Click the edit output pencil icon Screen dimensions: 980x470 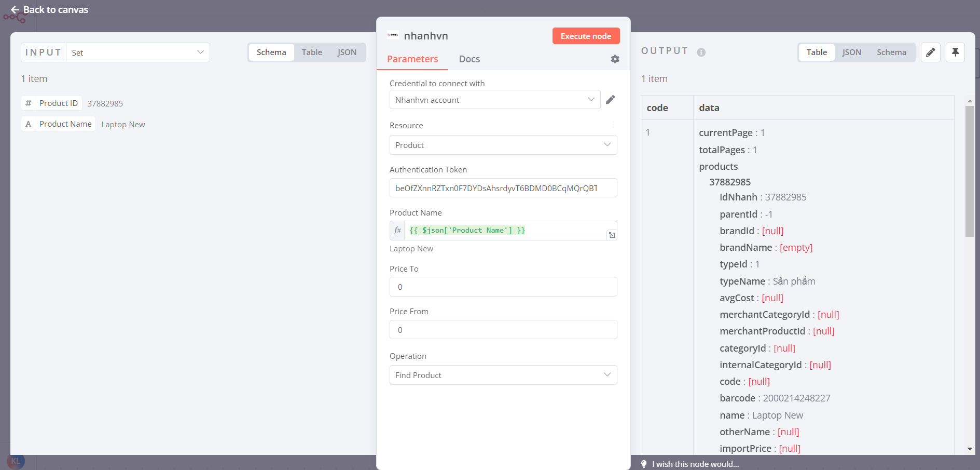(930, 52)
